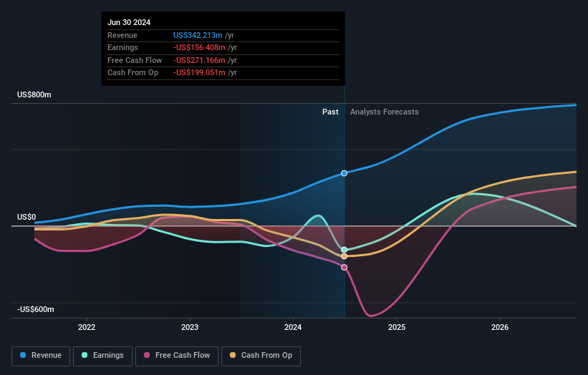Click the 2025 x-axis label

pyautogui.click(x=397, y=327)
